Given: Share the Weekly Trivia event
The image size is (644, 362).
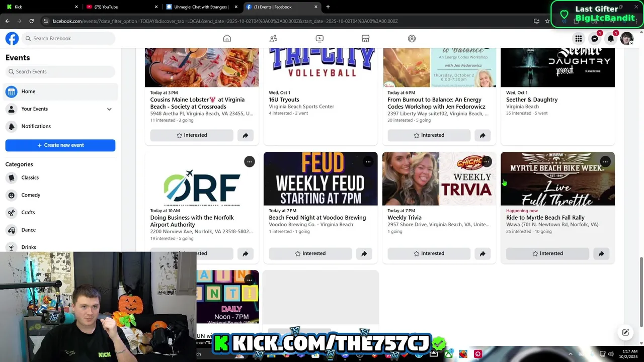Looking at the screenshot, I should coord(482,253).
